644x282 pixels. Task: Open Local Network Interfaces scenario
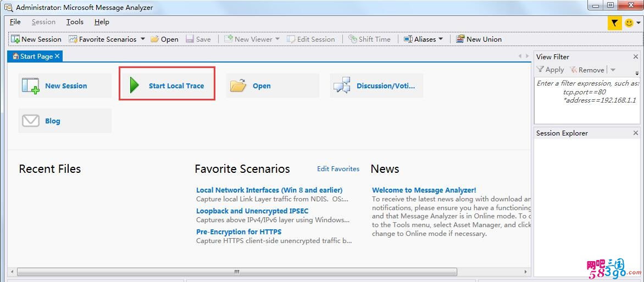click(269, 190)
